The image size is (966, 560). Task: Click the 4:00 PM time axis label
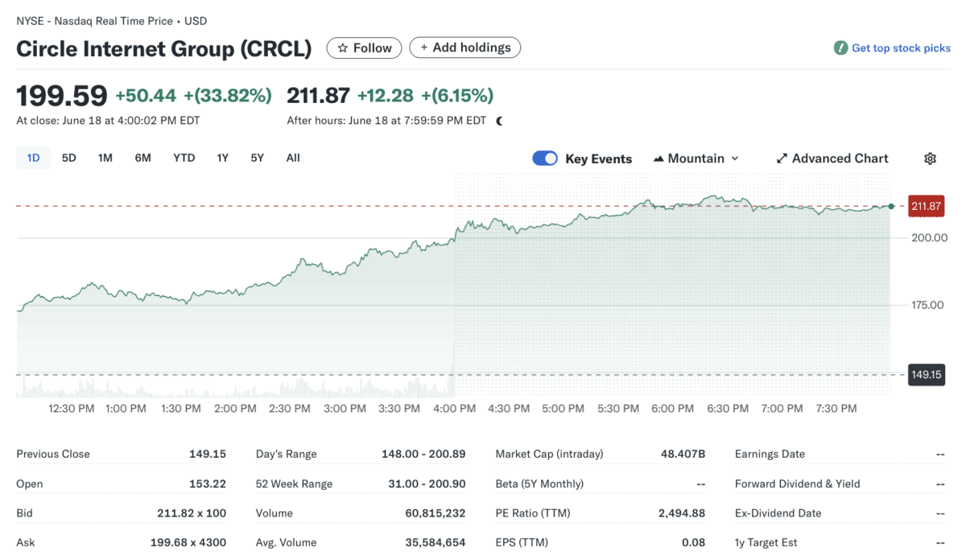coord(454,409)
